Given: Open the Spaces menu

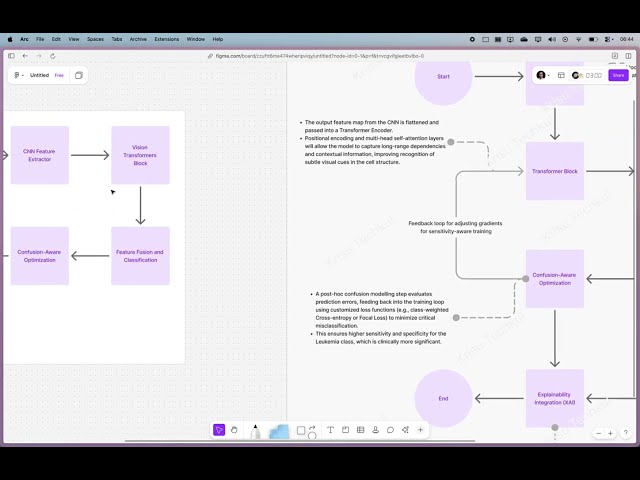Looking at the screenshot, I should (95, 39).
